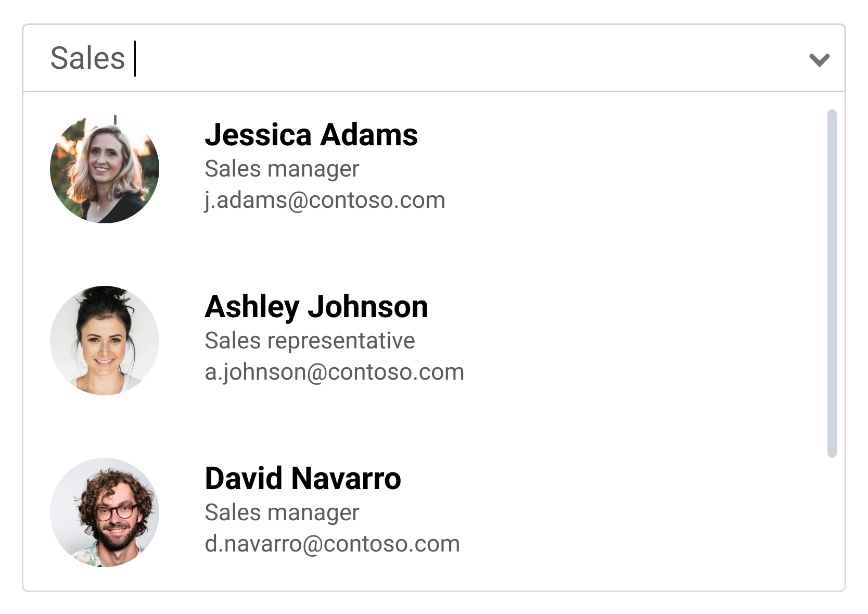
Task: Click the dropdown chevron arrow
Action: (x=819, y=59)
